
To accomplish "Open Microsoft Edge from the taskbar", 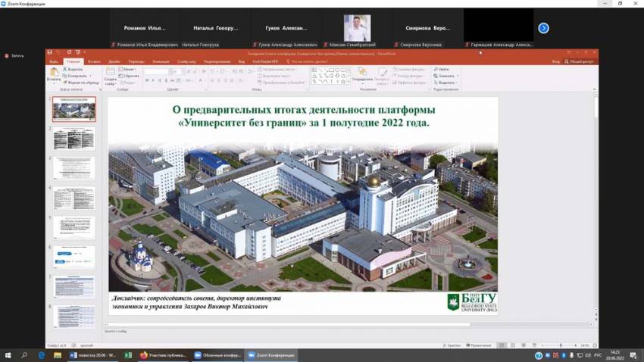I will point(42,355).
